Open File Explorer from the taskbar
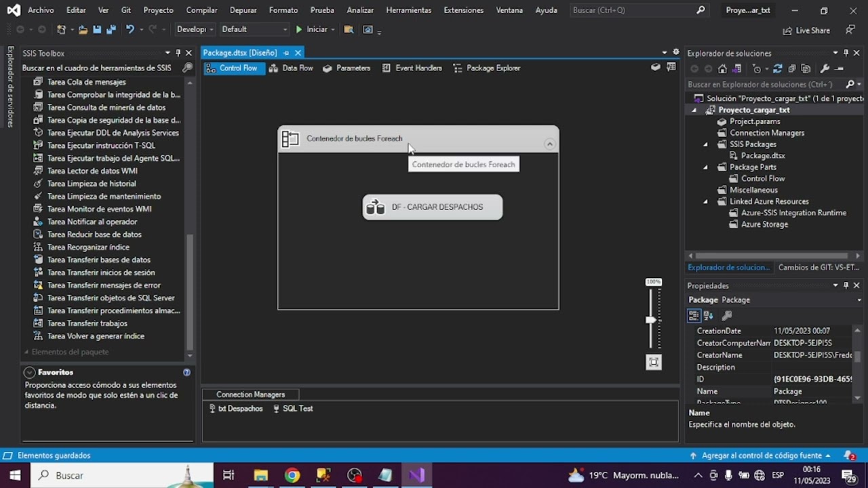 coord(260,475)
